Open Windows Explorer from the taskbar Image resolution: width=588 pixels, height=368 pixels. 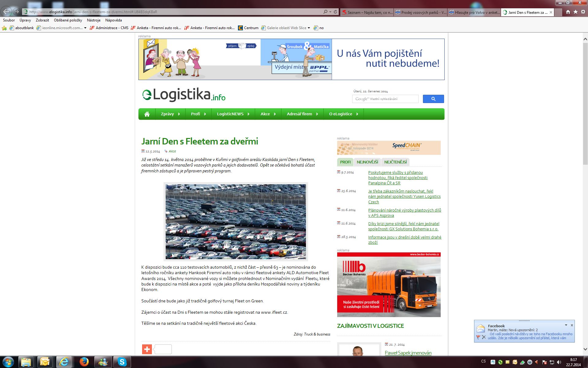[x=26, y=362]
